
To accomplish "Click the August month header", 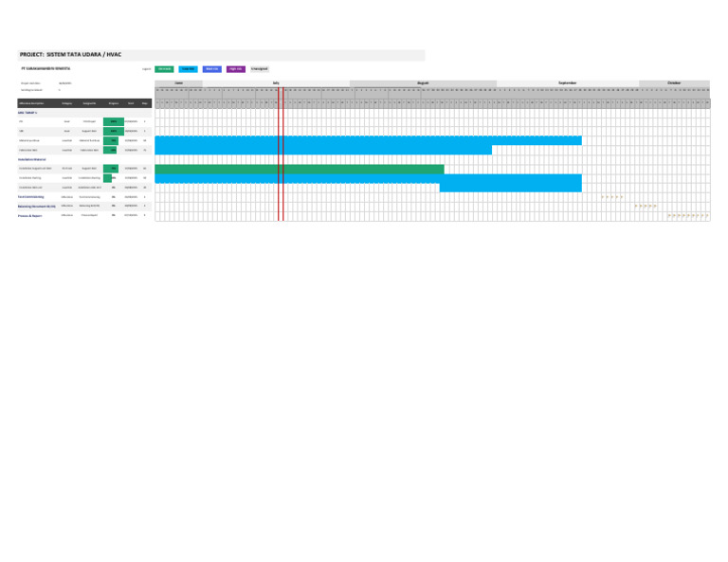I will click(424, 83).
